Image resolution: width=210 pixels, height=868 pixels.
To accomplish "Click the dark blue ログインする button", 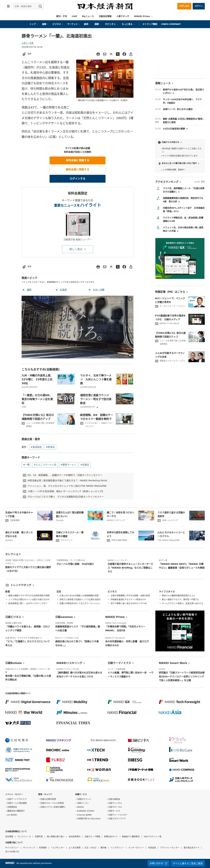I will pos(78,179).
